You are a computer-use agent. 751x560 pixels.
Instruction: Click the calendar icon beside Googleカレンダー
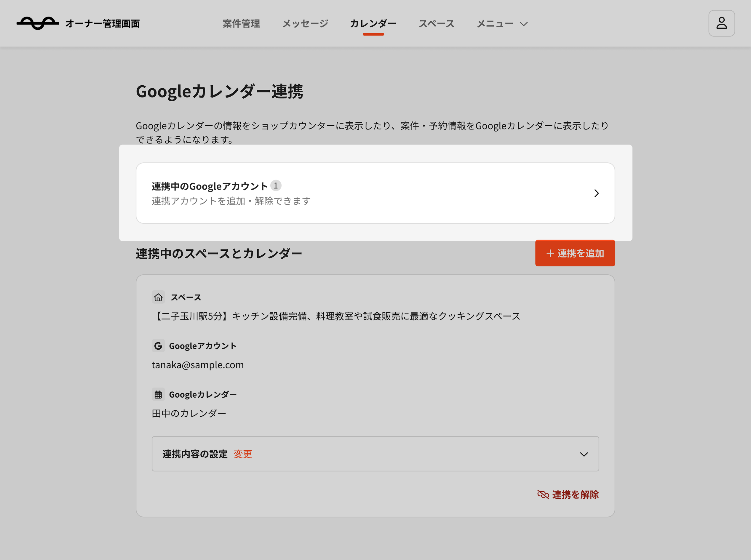tap(158, 394)
